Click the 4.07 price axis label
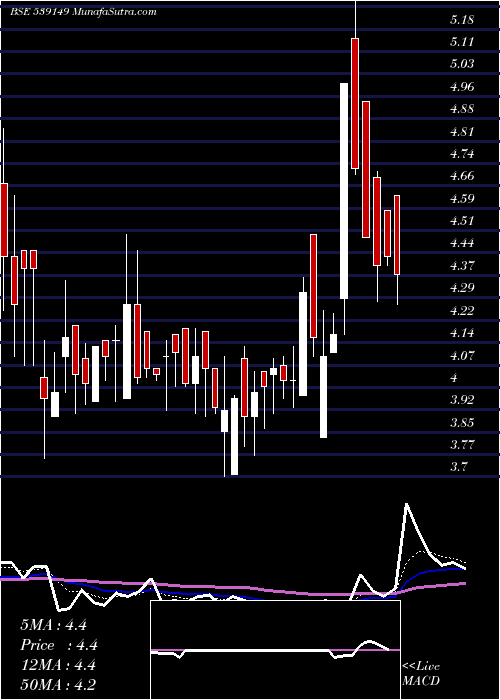The width and height of the screenshot is (500, 700). pyautogui.click(x=462, y=356)
